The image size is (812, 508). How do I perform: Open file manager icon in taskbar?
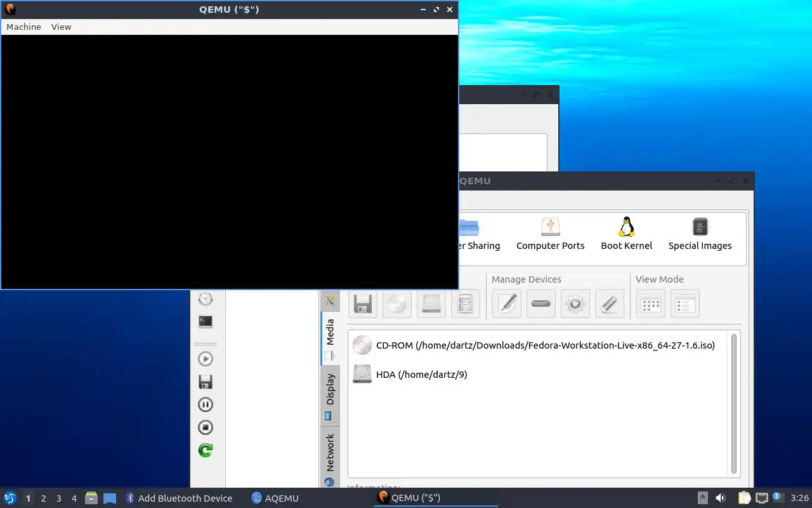point(91,498)
